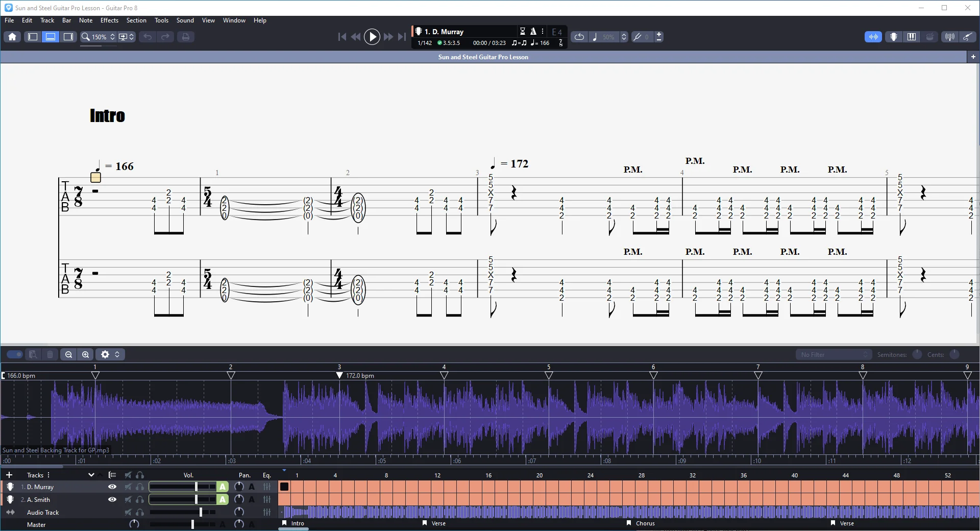Open the D. Murray equalizer icon

267,487
